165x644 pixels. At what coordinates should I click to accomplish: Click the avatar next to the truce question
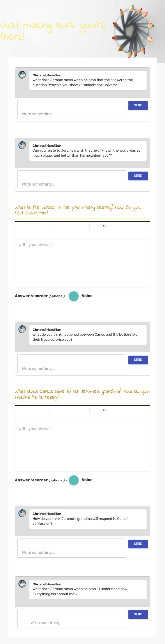pyautogui.click(x=22, y=329)
